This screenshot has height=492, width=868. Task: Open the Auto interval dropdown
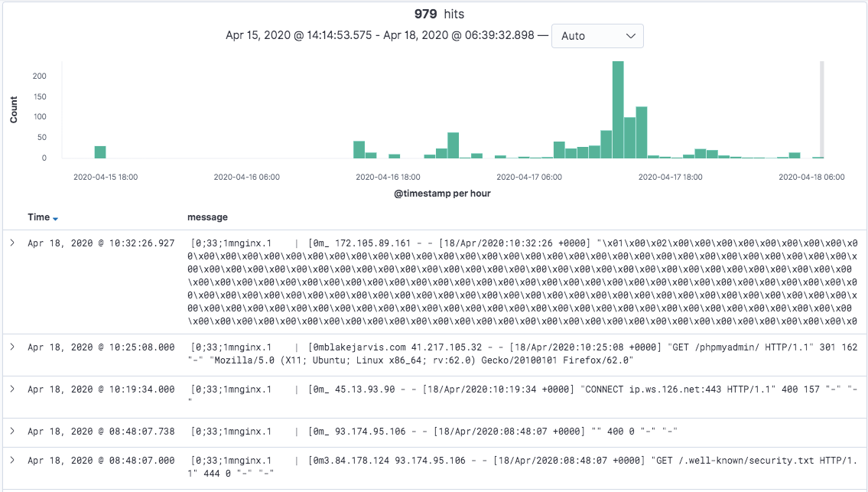point(597,36)
